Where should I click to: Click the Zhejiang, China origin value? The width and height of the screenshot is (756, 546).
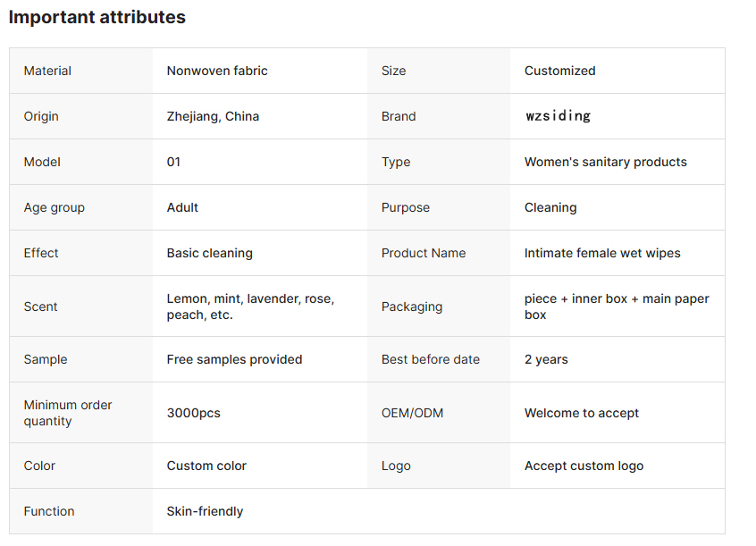click(213, 116)
